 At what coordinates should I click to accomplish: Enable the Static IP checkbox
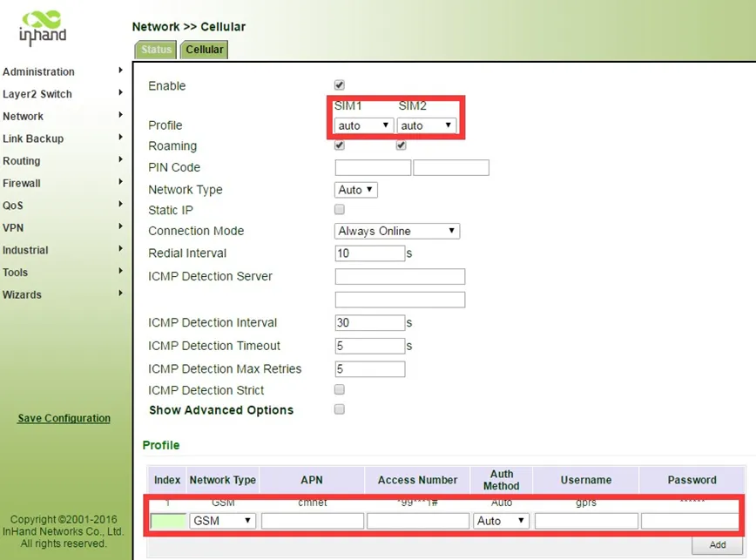340,210
